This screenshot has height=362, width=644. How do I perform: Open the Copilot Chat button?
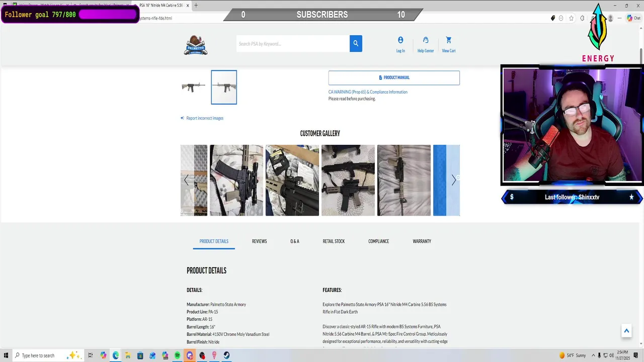[x=633, y=18]
